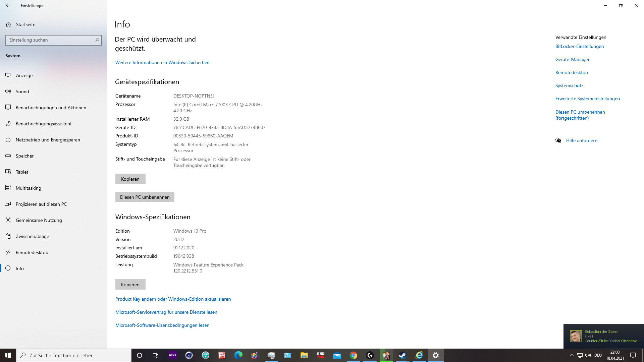Select Projizieren auf diesen PC
This screenshot has height=362, width=644.
(x=41, y=204)
